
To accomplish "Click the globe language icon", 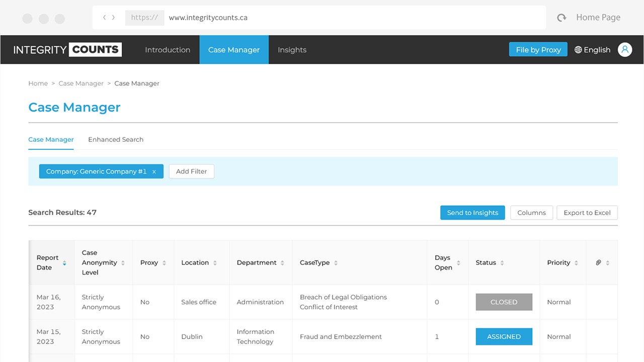I will (x=578, y=50).
